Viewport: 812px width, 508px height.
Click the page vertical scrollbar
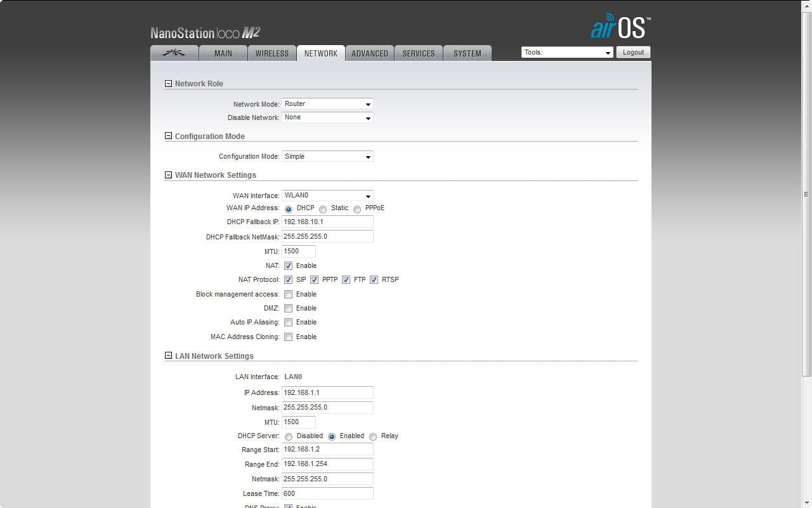coord(806,194)
